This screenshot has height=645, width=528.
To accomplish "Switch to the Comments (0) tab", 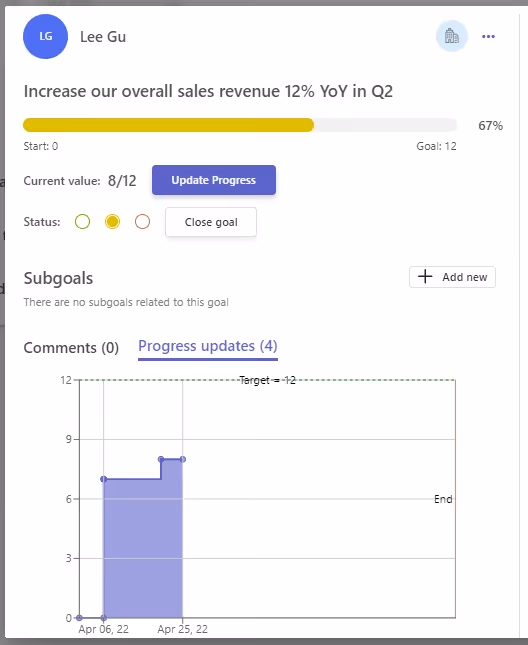I will point(71,348).
